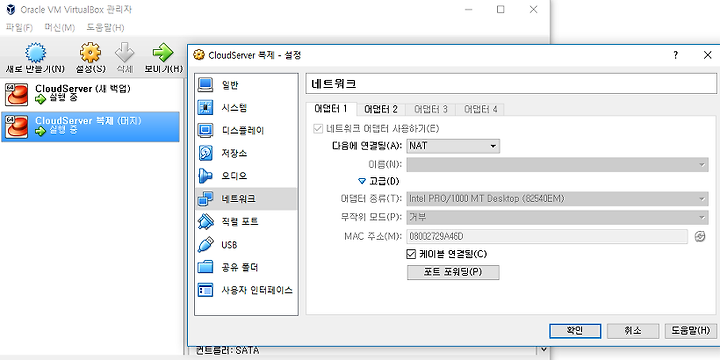Toggle 케이블 연결됨(C) checkbox

click(411, 253)
